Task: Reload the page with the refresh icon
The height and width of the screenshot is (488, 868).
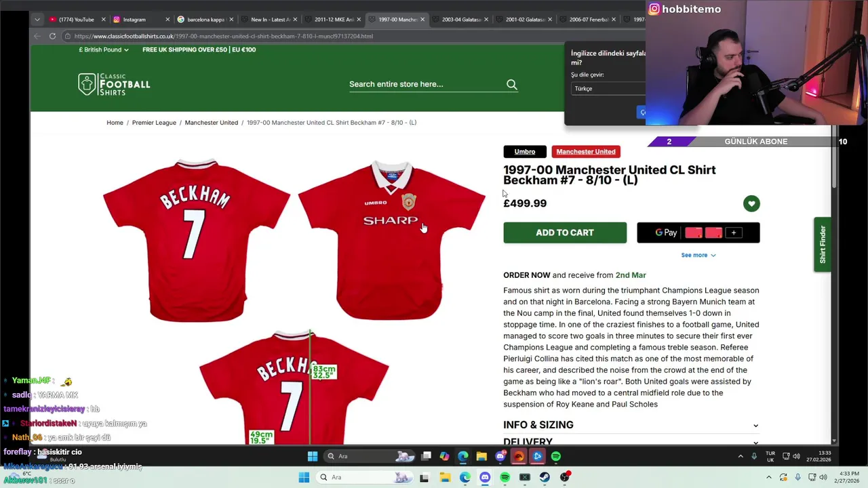Action: tap(52, 36)
